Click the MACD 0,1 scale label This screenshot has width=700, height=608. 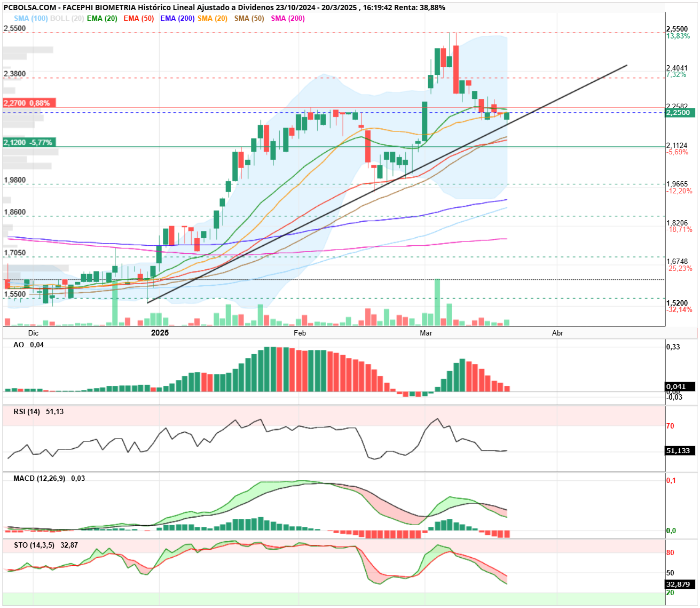(x=671, y=480)
